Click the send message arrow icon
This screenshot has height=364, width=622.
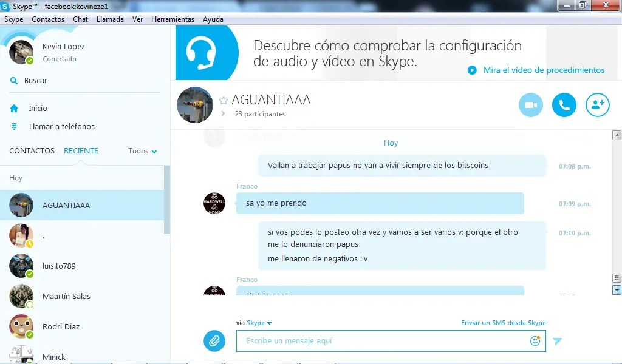point(558,340)
